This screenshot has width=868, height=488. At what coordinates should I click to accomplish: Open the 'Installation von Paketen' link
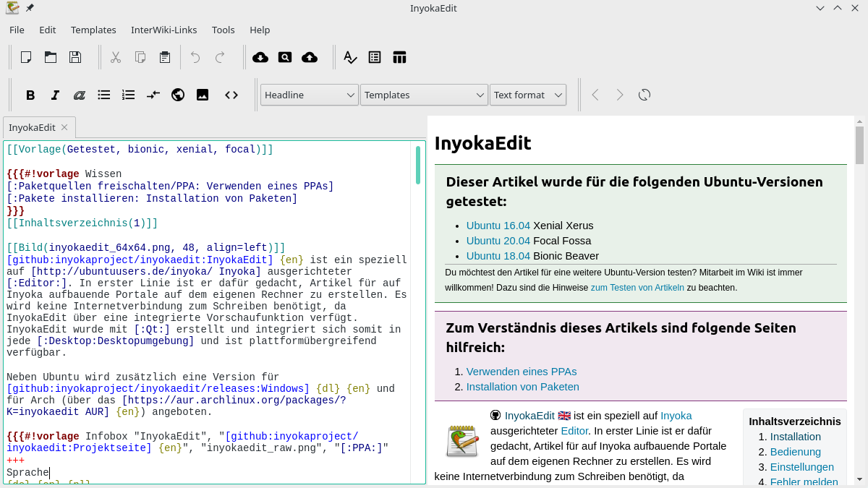pyautogui.click(x=523, y=387)
